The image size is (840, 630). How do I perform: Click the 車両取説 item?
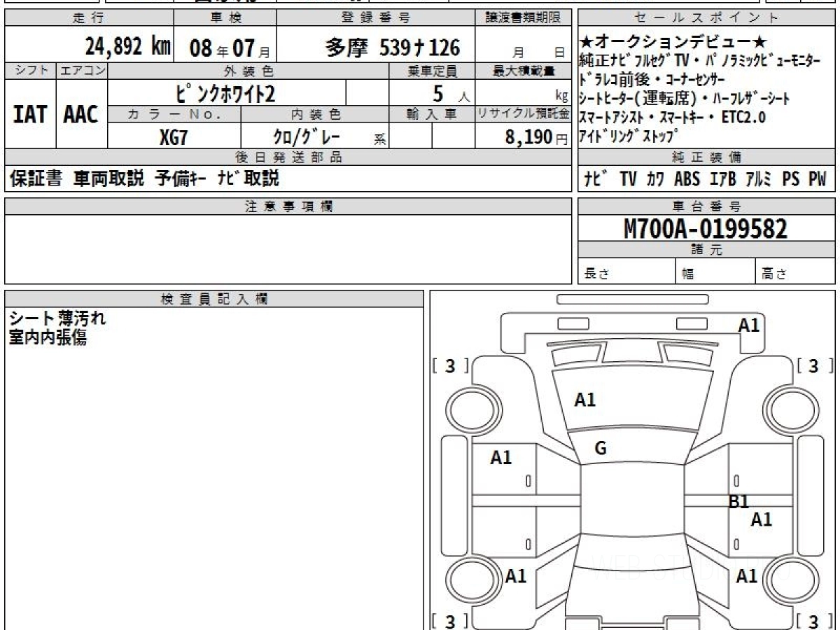point(108,178)
